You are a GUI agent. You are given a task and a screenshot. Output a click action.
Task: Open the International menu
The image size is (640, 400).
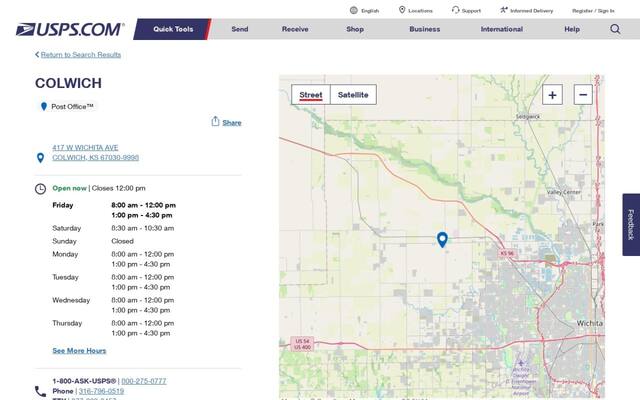[502, 29]
